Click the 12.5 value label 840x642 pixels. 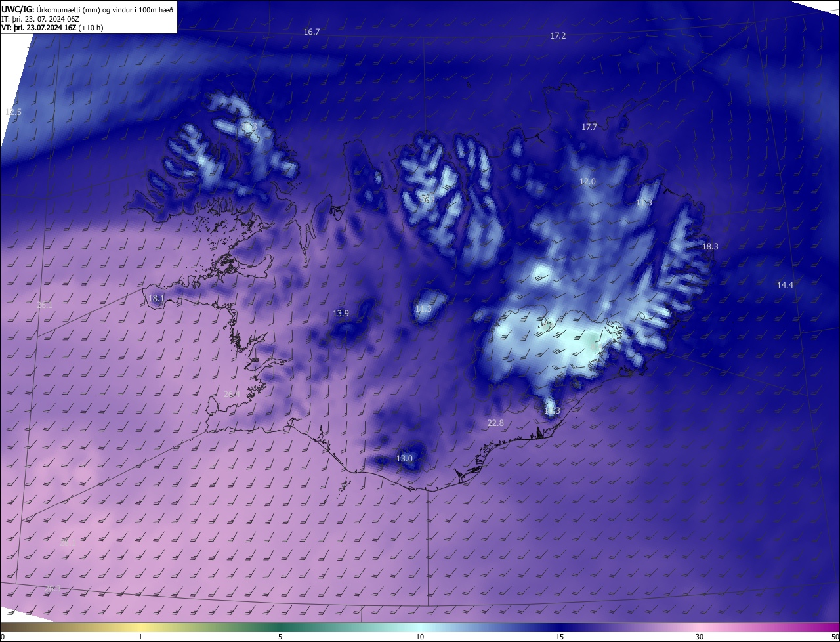pos(13,112)
